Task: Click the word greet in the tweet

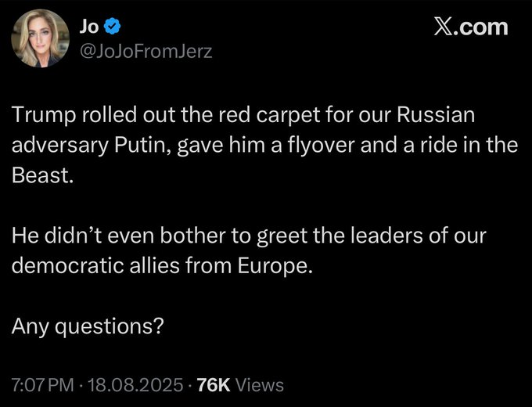Action: pos(282,236)
